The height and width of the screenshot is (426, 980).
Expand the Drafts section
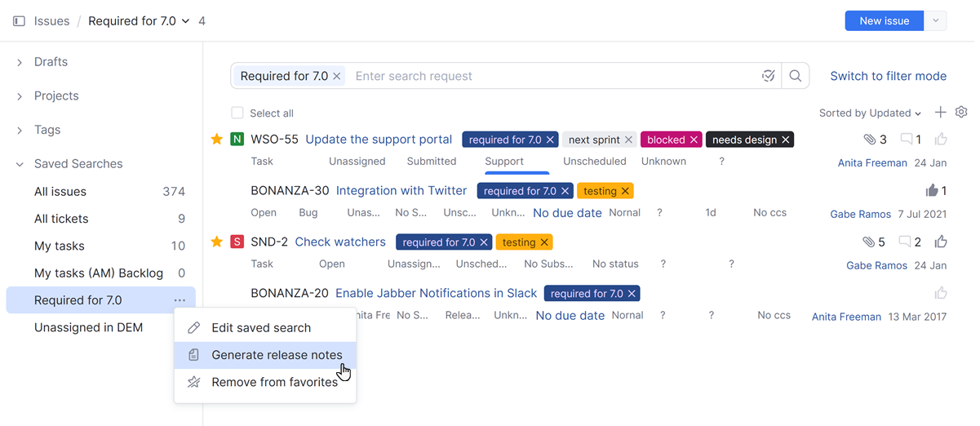pyautogui.click(x=20, y=62)
